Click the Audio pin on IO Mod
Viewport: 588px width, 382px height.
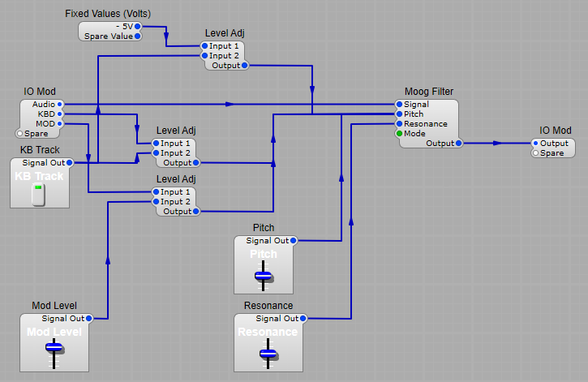(x=60, y=105)
